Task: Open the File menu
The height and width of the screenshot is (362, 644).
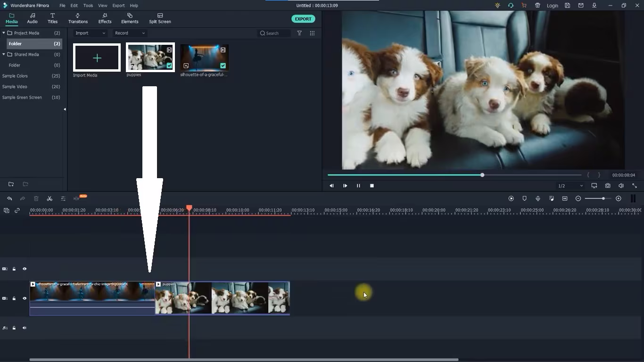Action: pyautogui.click(x=62, y=6)
